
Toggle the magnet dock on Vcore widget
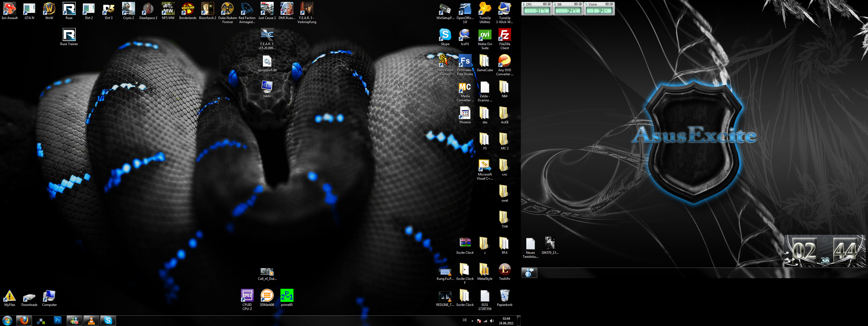point(607,4)
